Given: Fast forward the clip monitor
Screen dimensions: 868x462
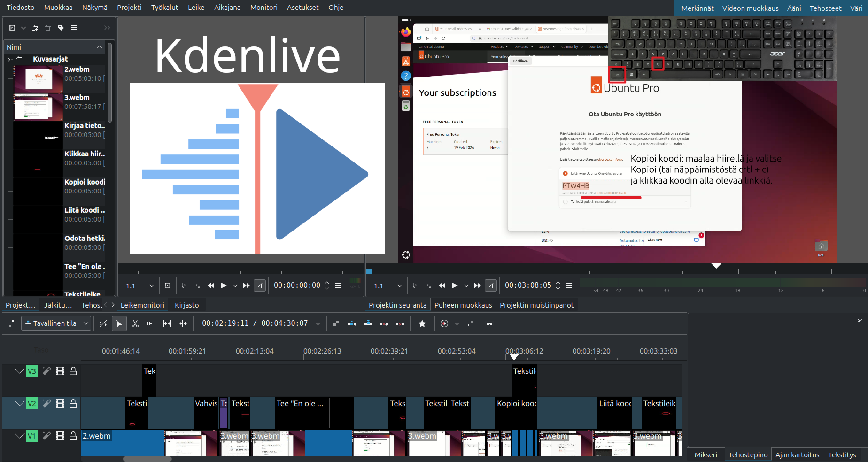Looking at the screenshot, I should coord(247,285).
